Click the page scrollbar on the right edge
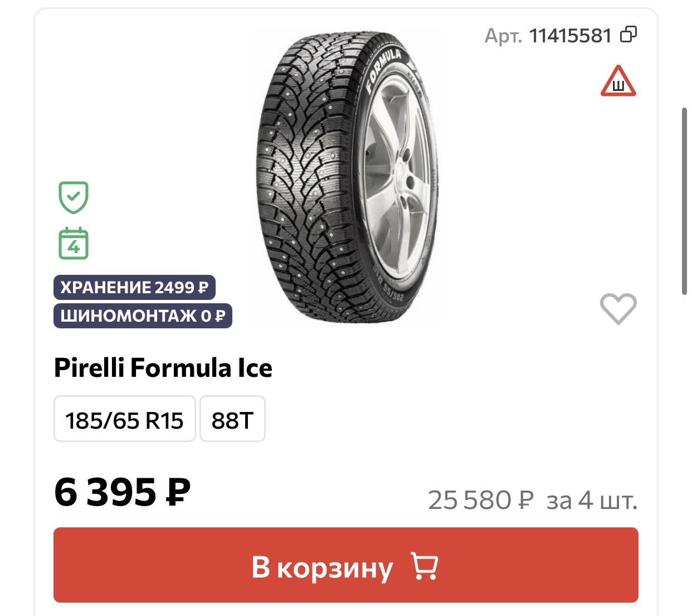 [x=685, y=201]
